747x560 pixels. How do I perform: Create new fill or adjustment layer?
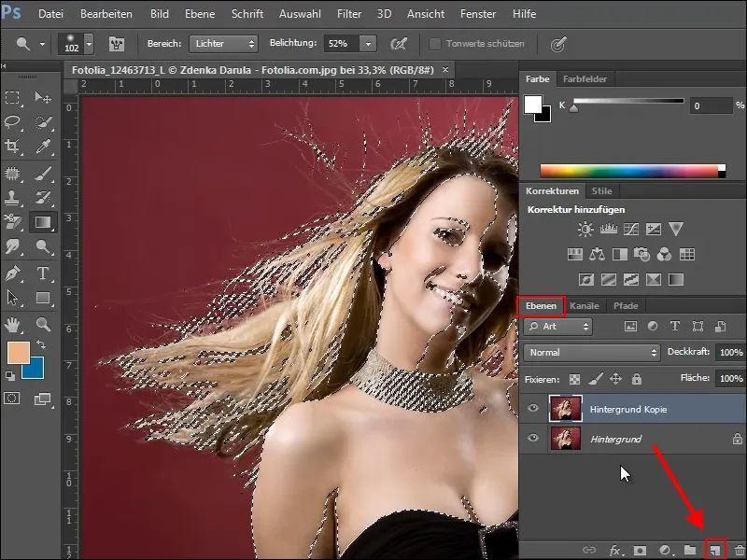(x=665, y=551)
